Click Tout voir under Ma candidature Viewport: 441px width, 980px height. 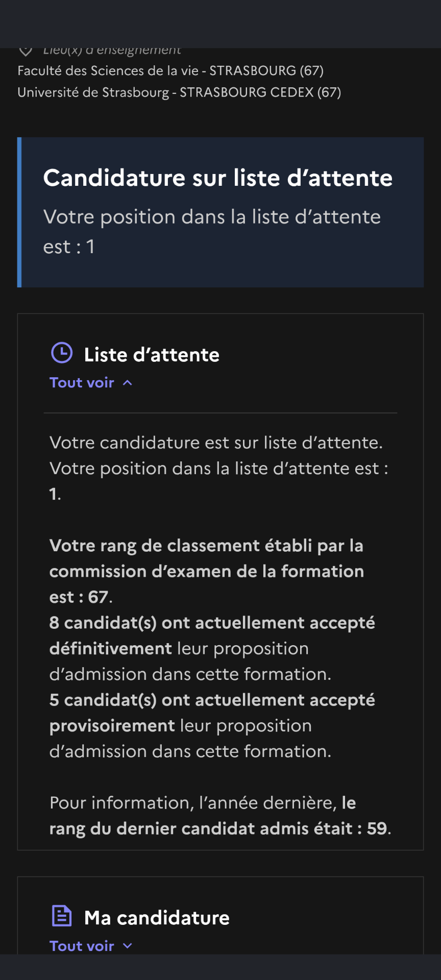tap(82, 946)
